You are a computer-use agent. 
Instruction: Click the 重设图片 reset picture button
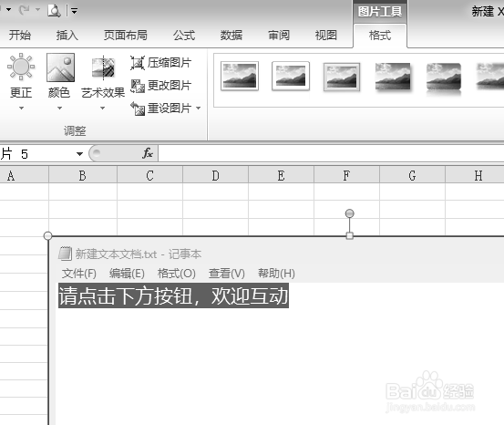[x=160, y=109]
